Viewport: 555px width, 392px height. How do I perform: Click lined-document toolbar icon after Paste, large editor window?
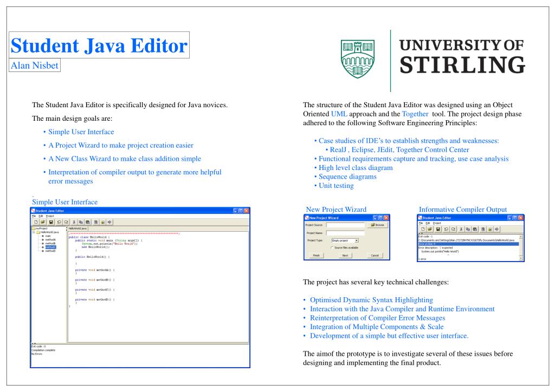(x=96, y=222)
